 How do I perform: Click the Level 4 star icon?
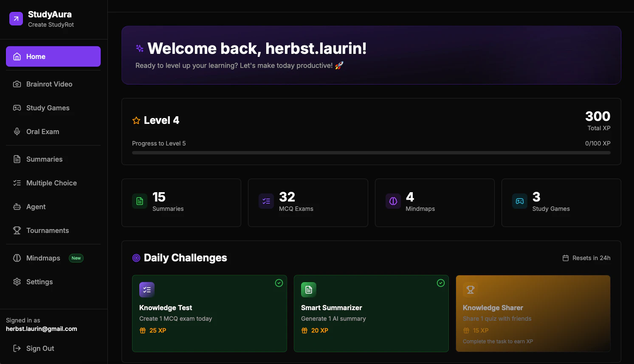click(x=136, y=120)
